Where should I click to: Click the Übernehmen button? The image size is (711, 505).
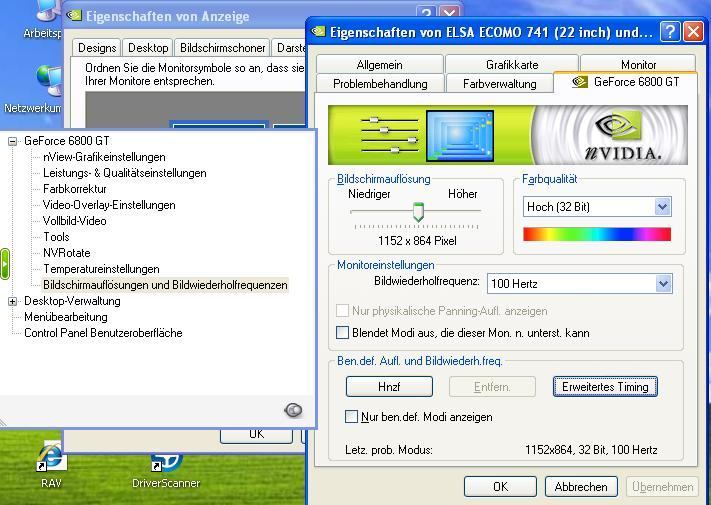[662, 486]
